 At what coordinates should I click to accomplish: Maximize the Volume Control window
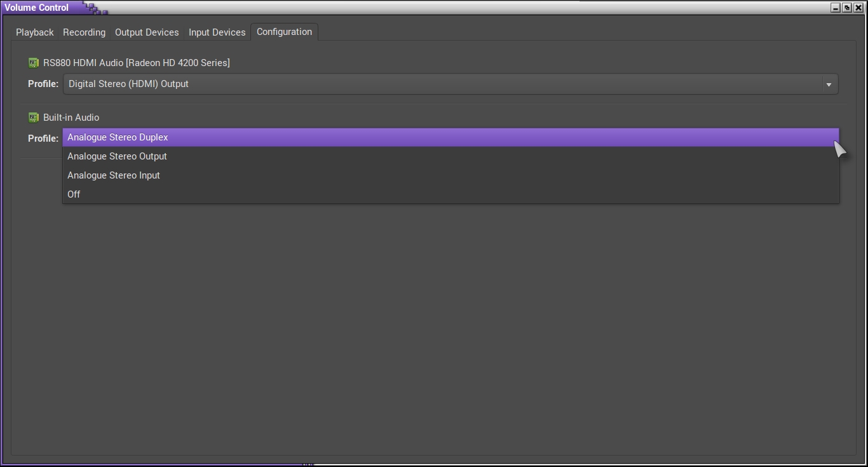pyautogui.click(x=847, y=8)
